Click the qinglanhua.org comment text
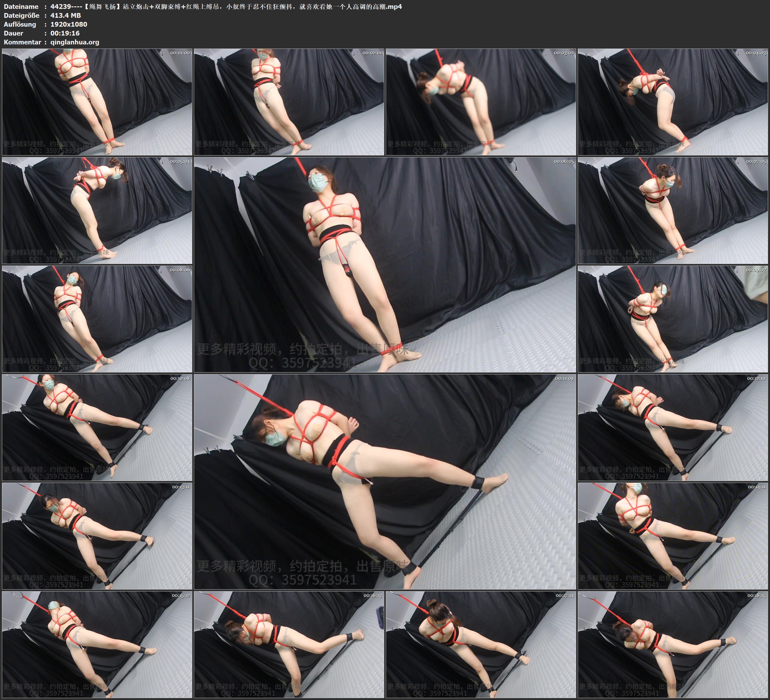Viewport: 770px width, 700px height. pos(75,42)
